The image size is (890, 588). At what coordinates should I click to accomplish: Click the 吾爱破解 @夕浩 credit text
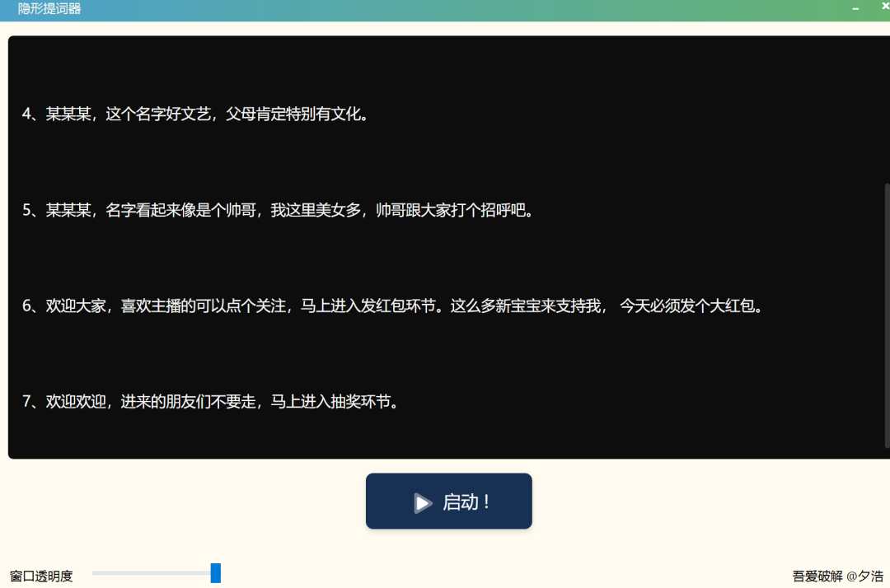(x=838, y=576)
